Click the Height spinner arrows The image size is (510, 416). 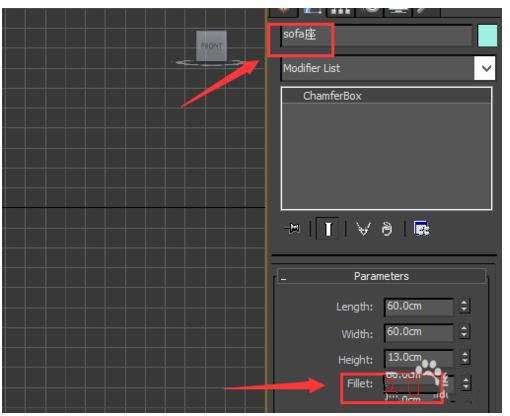tap(465, 357)
